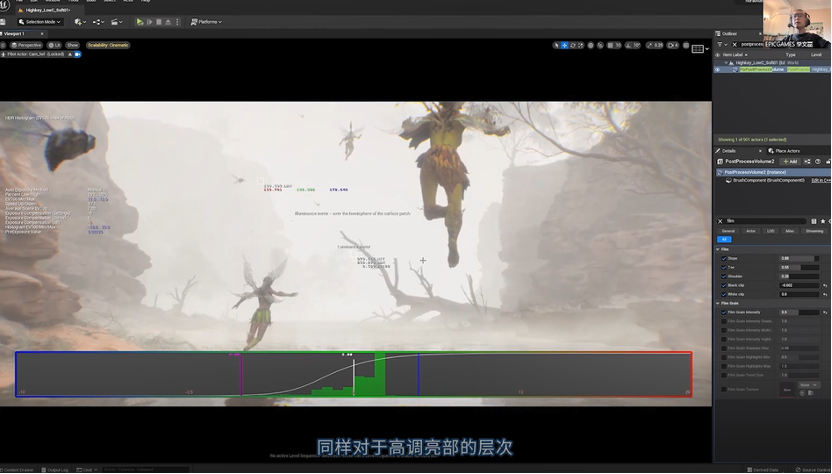832x474 pixels.
Task: Switch to the Details panel tab
Action: [729, 151]
